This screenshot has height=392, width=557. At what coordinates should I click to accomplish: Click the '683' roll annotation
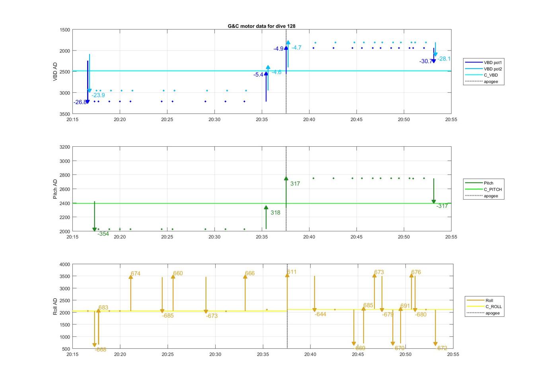click(103, 308)
